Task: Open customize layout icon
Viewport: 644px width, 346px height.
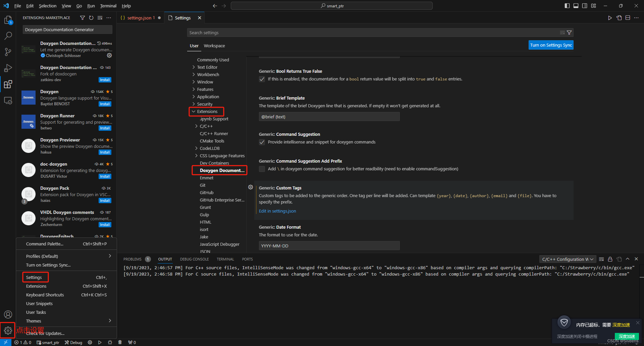Action: click(x=594, y=6)
